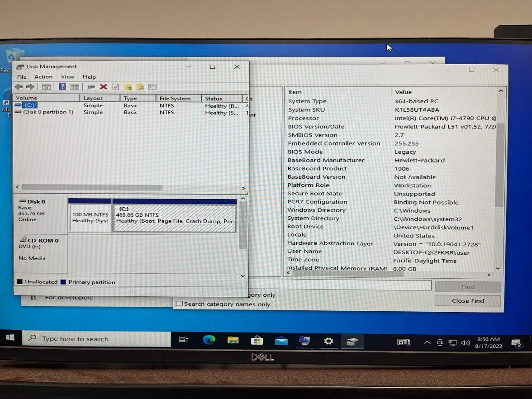This screenshot has height=399, width=532.
Task: Click the Find button in System Information
Action: pyautogui.click(x=468, y=287)
